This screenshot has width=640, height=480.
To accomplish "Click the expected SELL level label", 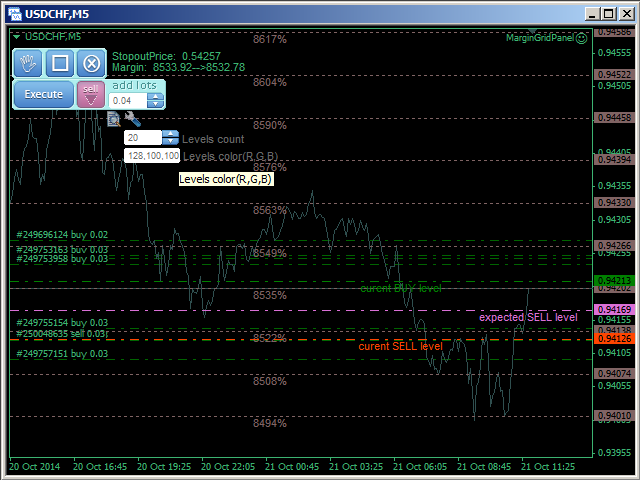I will 528,317.
